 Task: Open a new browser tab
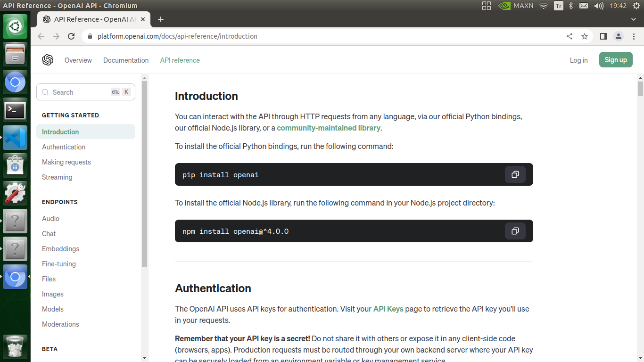(161, 19)
